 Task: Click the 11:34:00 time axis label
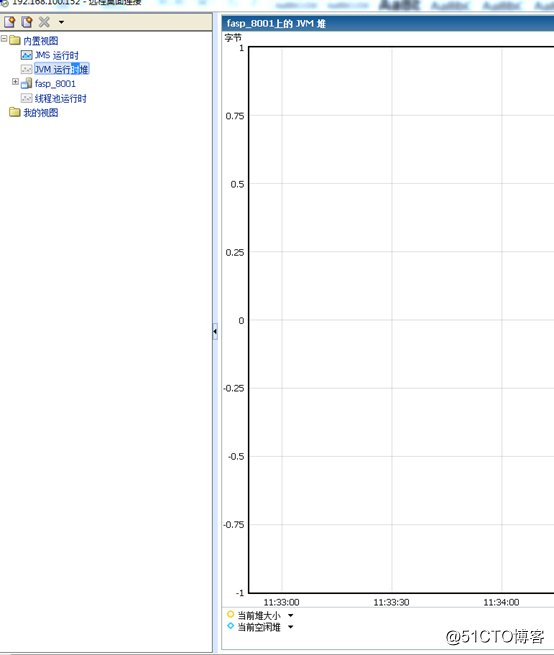click(501, 602)
